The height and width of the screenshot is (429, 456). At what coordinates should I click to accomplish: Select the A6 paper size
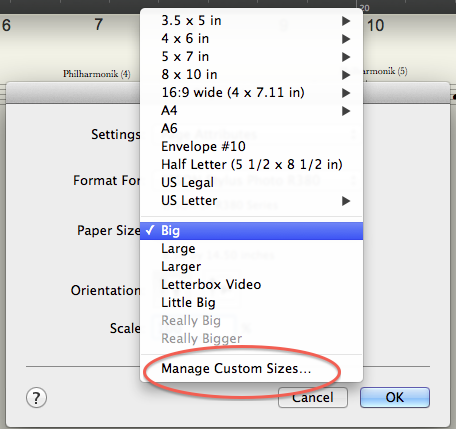pos(251,129)
